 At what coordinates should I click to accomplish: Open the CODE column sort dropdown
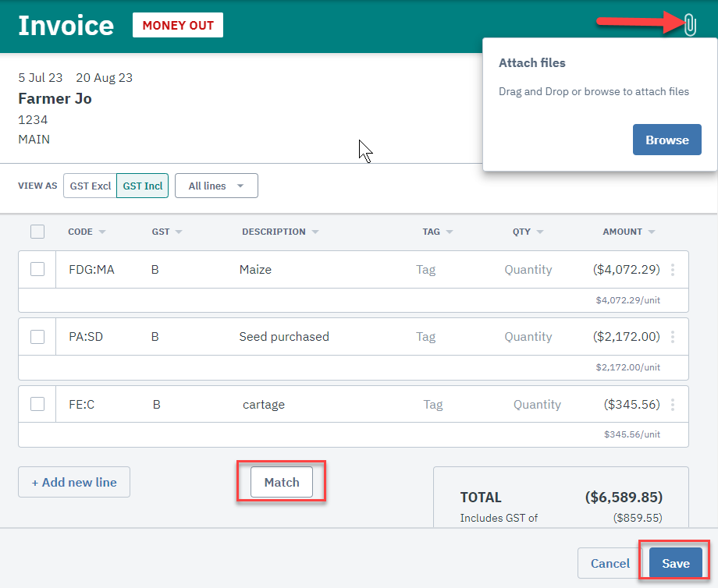pyautogui.click(x=87, y=232)
